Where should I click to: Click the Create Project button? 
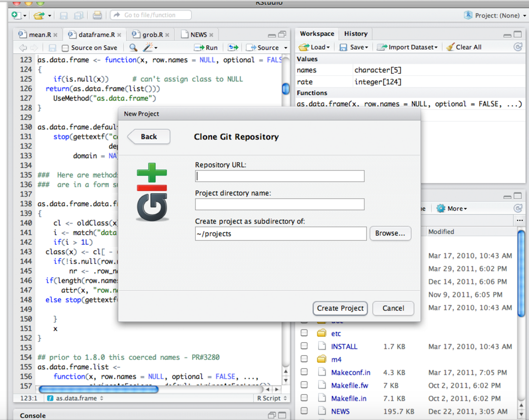340,308
